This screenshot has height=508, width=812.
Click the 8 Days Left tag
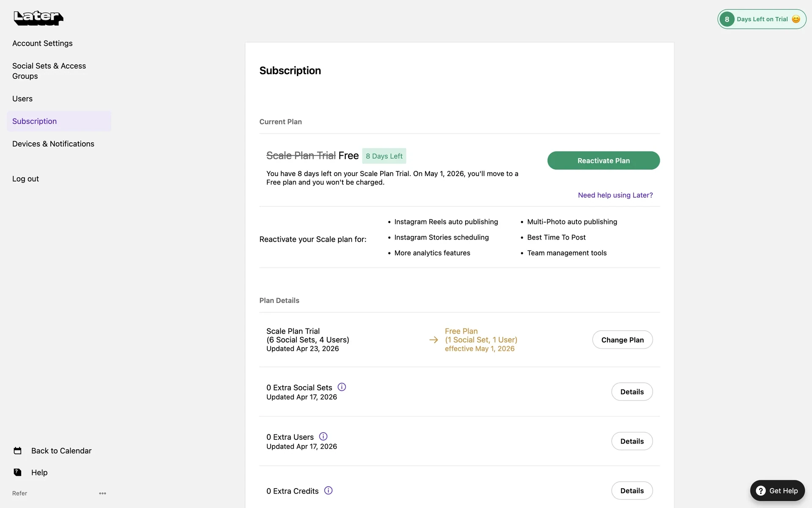point(384,156)
